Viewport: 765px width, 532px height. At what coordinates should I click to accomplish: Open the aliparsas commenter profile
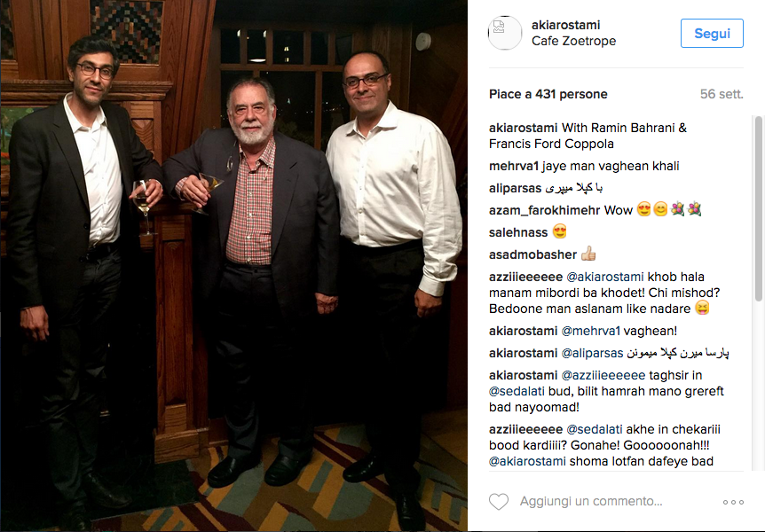(x=516, y=188)
